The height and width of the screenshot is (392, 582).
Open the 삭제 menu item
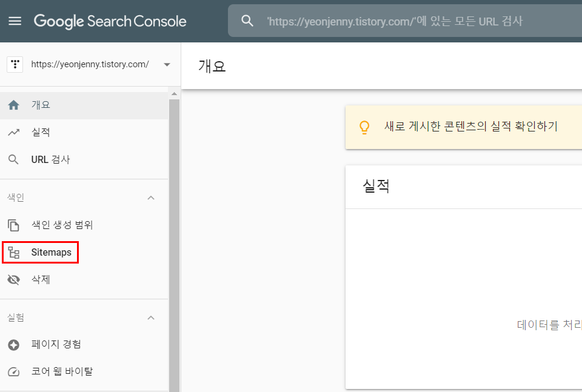(84, 280)
